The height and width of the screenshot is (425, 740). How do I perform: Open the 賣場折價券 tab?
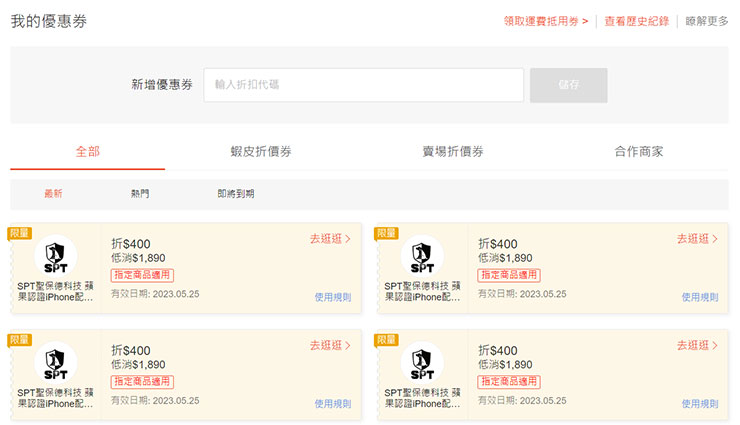pyautogui.click(x=453, y=152)
